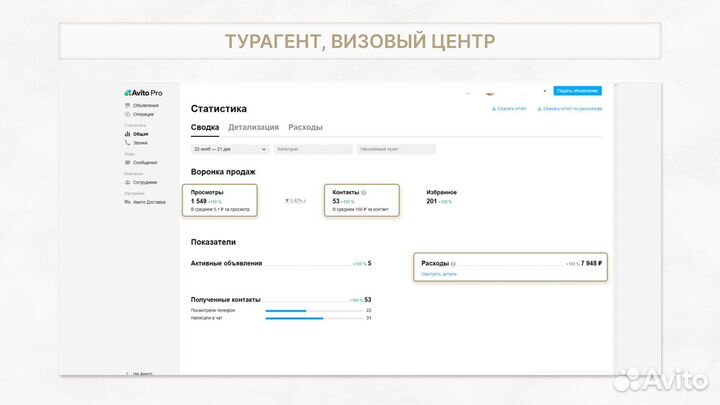This screenshot has width=720, height=405.
Task: Open Смотреть детали link under Расходы
Action: tap(439, 274)
